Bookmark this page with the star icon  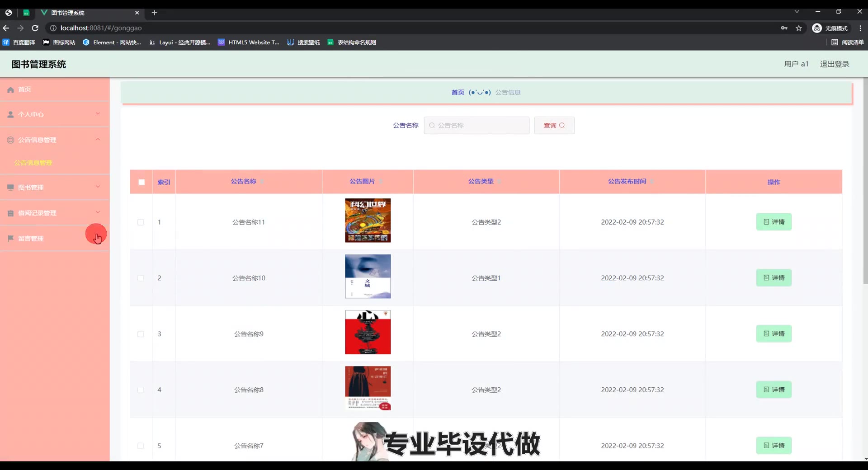tap(799, 28)
